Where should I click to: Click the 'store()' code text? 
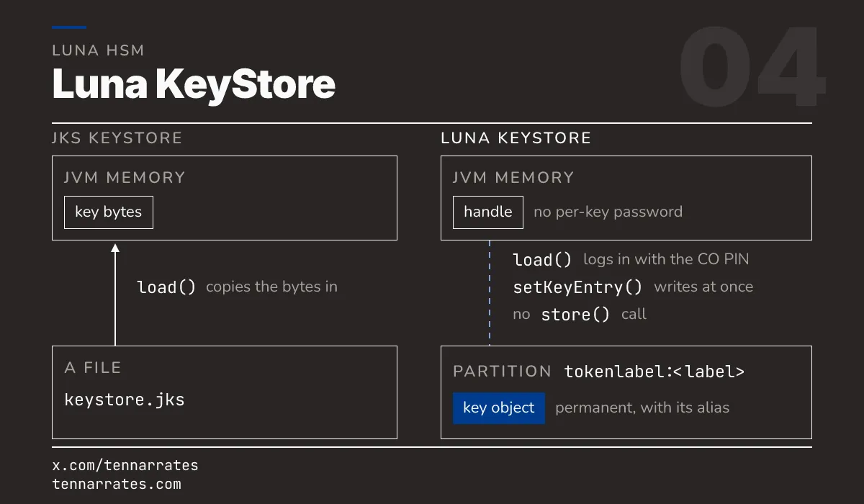pyautogui.click(x=575, y=315)
